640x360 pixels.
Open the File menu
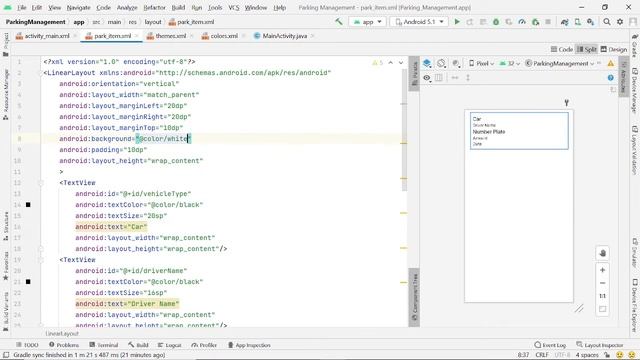click(x=22, y=7)
